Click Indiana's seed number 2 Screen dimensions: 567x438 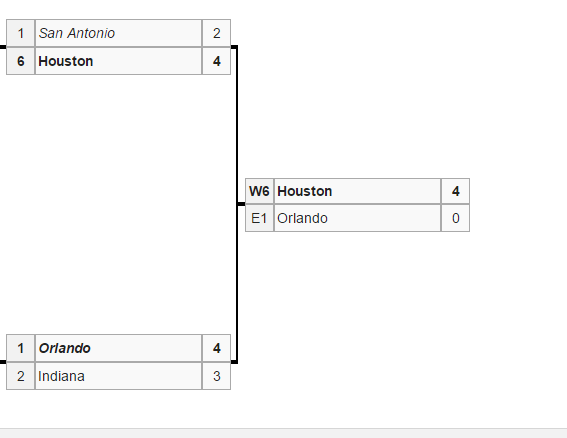[x=21, y=376]
